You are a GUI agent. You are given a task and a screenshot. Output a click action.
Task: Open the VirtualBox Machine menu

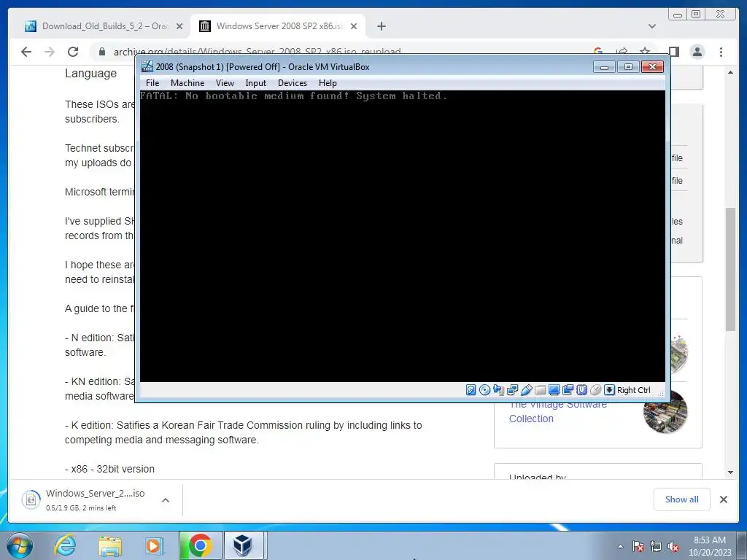[187, 83]
